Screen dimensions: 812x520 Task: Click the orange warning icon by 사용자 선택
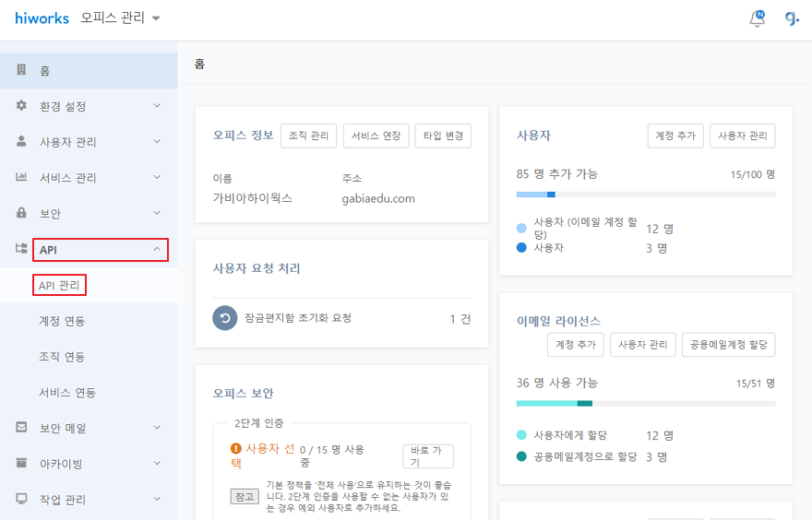pos(236,448)
